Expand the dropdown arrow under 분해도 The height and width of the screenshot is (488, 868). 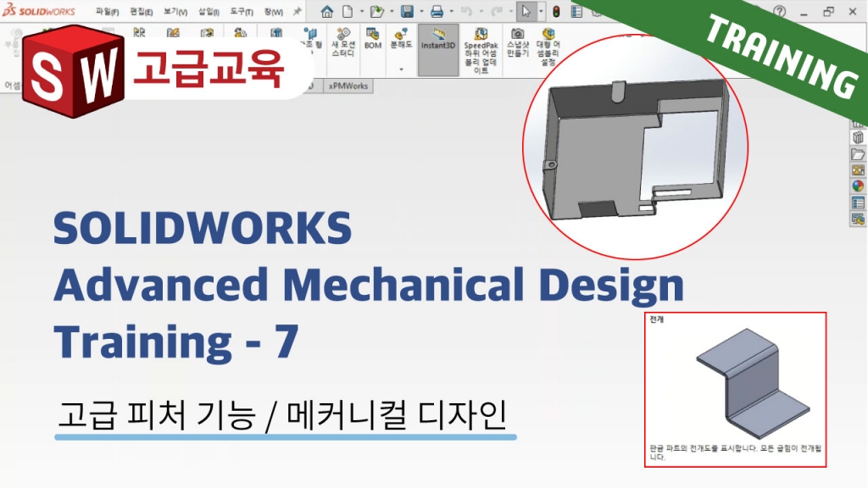401,69
